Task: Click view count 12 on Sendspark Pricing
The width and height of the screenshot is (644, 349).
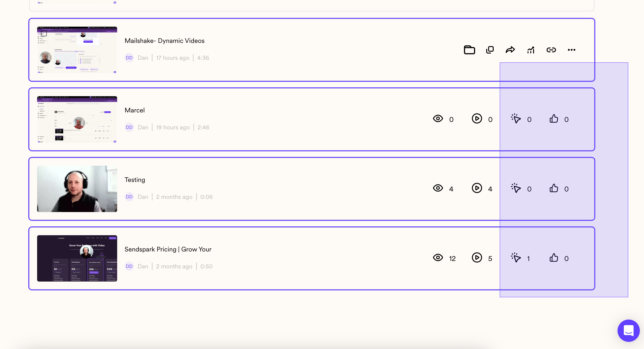Action: [x=452, y=259]
